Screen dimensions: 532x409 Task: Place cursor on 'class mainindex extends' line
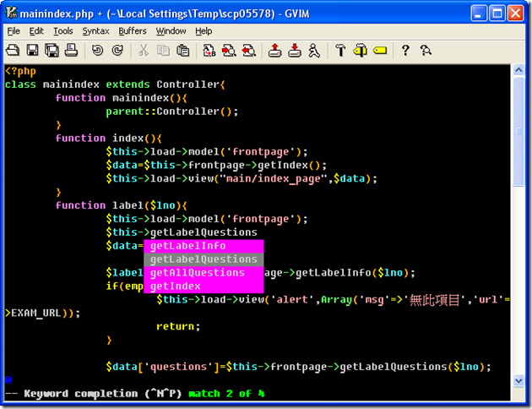click(115, 85)
